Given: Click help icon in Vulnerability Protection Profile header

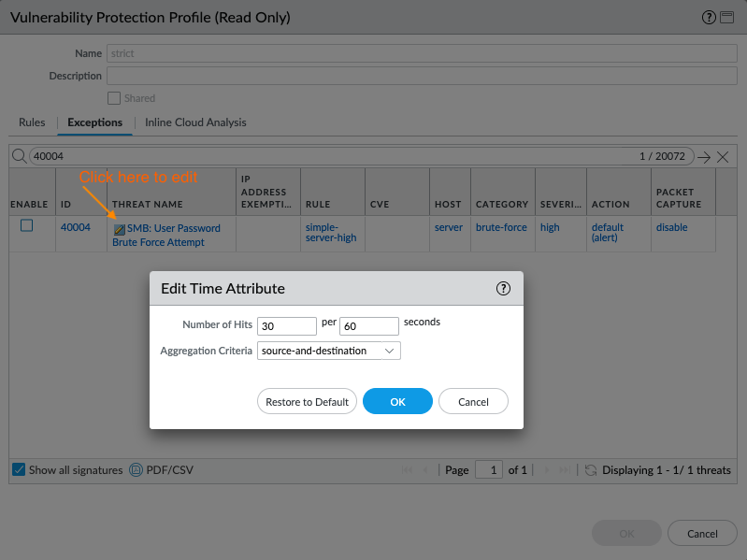Looking at the screenshot, I should pyautogui.click(x=709, y=18).
